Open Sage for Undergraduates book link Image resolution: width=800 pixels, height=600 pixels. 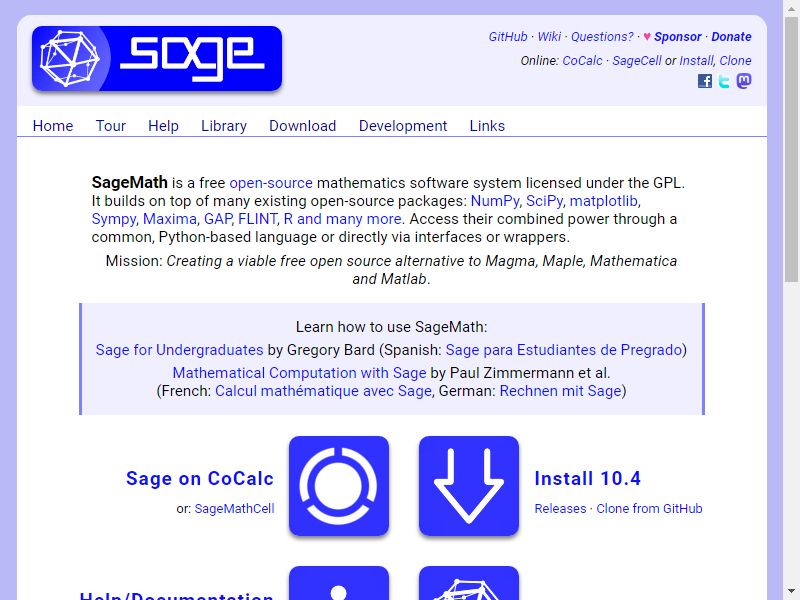click(180, 350)
